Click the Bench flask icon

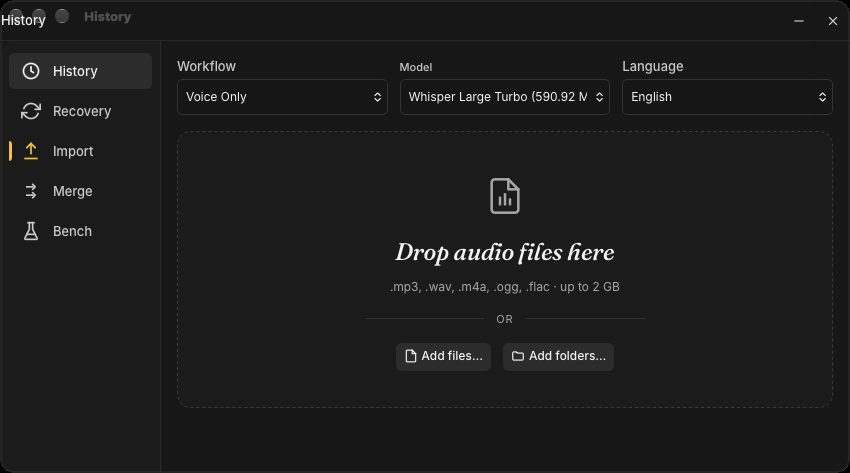click(x=31, y=231)
